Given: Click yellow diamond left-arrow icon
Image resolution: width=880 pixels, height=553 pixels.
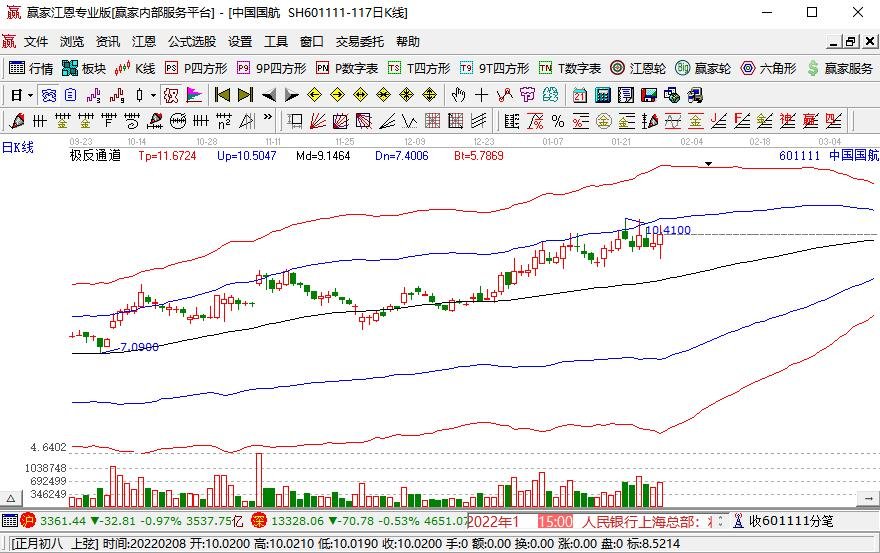Looking at the screenshot, I should 314,95.
